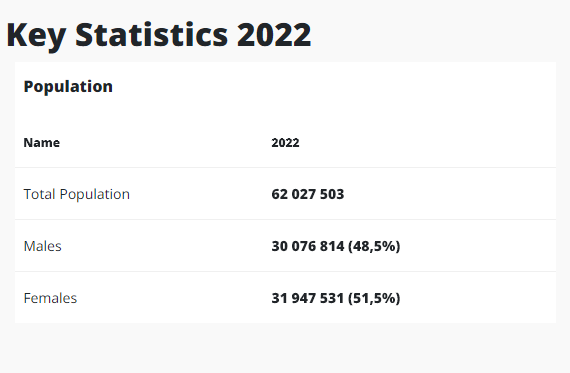Click the female percentage 51,5%
The width and height of the screenshot is (570, 373).
(374, 298)
